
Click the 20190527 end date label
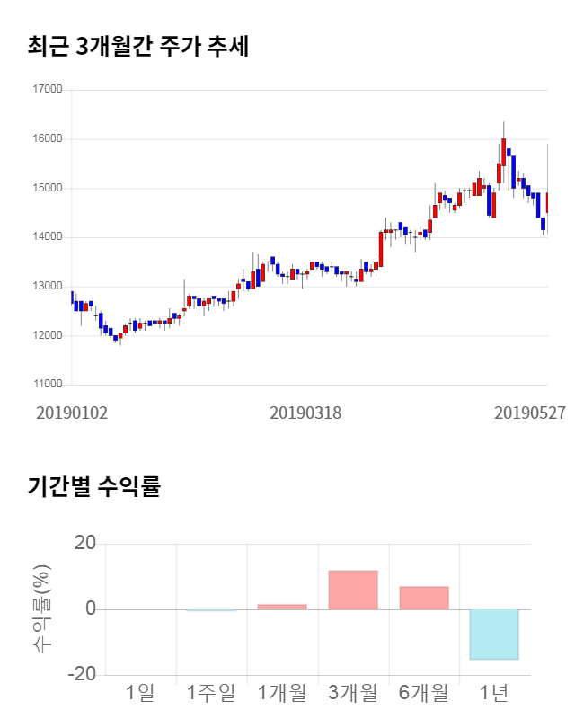pyautogui.click(x=530, y=413)
